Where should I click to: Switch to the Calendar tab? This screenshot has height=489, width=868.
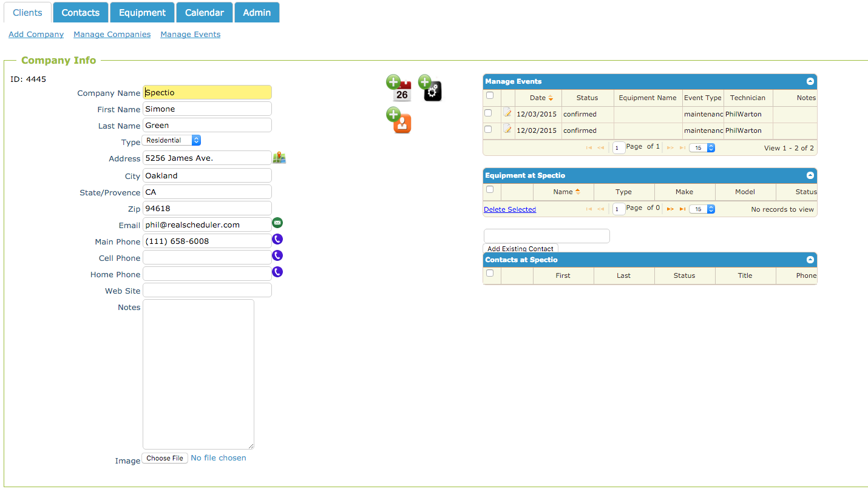pos(204,12)
